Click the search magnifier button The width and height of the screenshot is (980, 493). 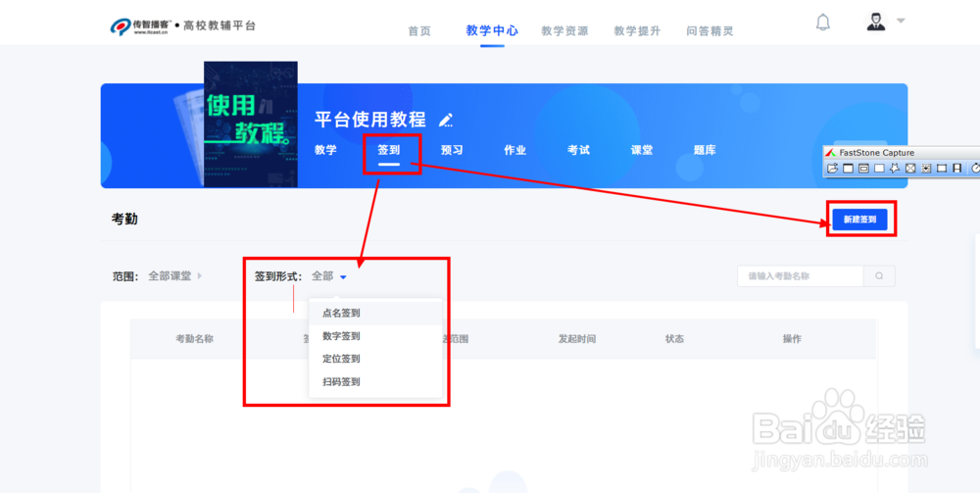coord(879,276)
